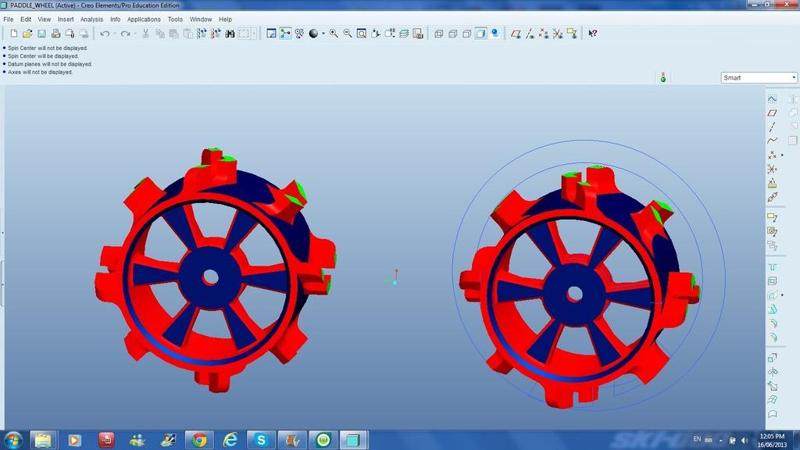Open the shaded sphere appearance gallery
This screenshot has width=800, height=450.
point(314,34)
